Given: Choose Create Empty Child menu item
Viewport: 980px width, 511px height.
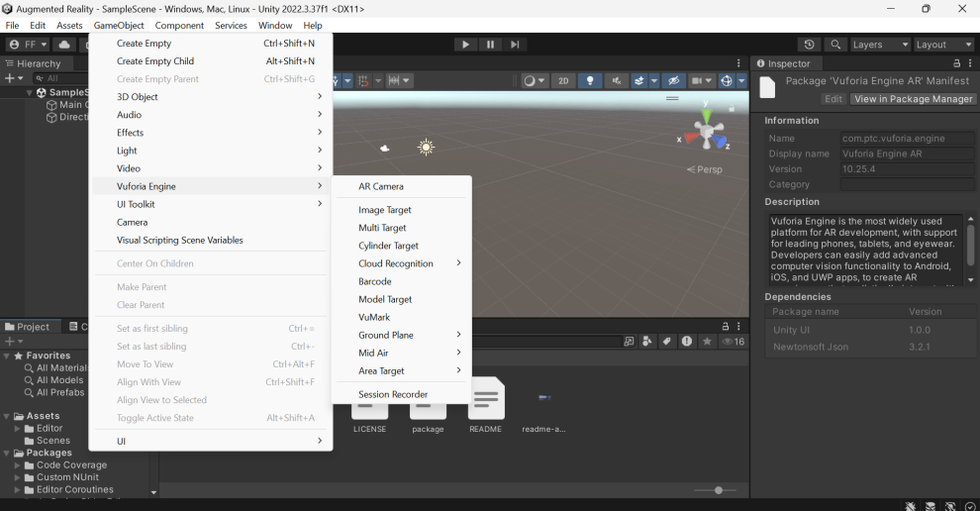Looking at the screenshot, I should pos(211,61).
